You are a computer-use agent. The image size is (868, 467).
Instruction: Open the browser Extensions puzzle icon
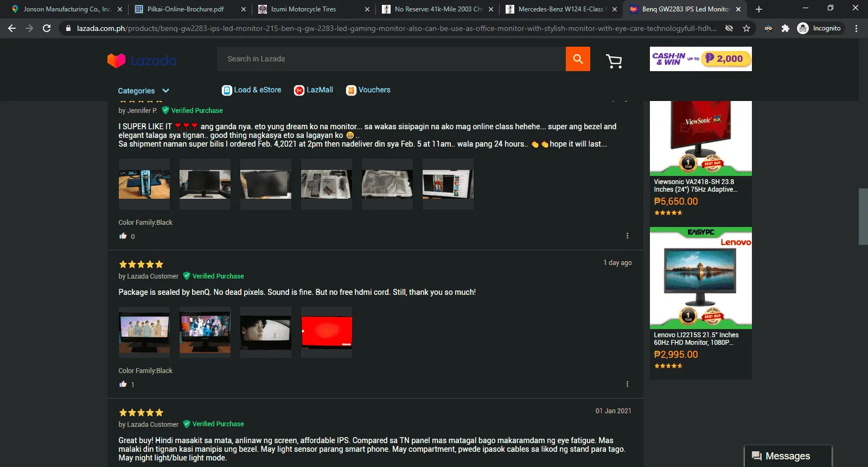(785, 28)
